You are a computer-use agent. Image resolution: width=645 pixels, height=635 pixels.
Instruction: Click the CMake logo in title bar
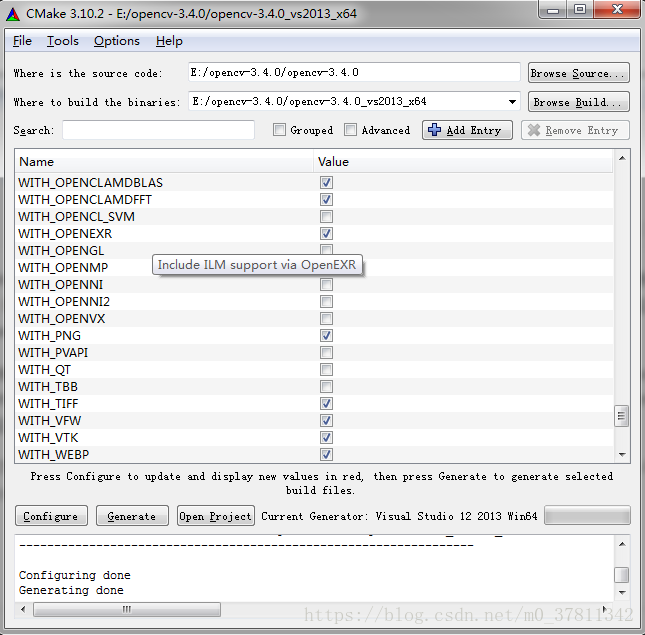click(x=13, y=14)
